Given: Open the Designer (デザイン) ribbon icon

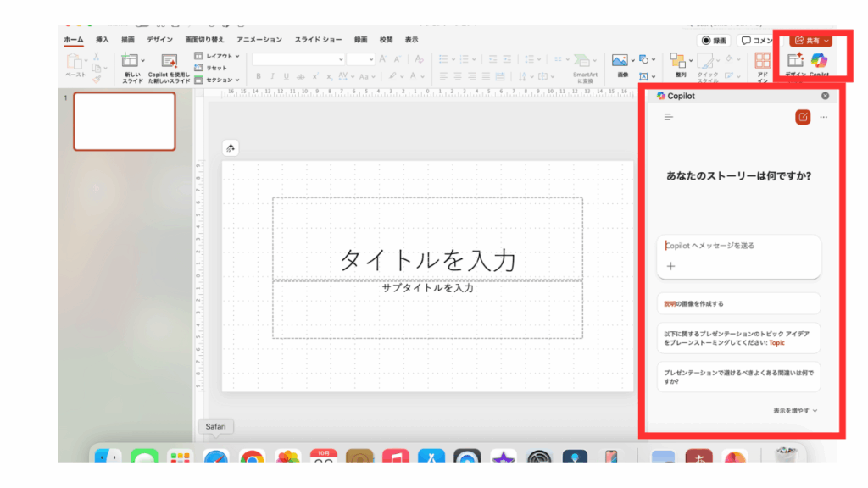Looking at the screenshot, I should point(795,62).
